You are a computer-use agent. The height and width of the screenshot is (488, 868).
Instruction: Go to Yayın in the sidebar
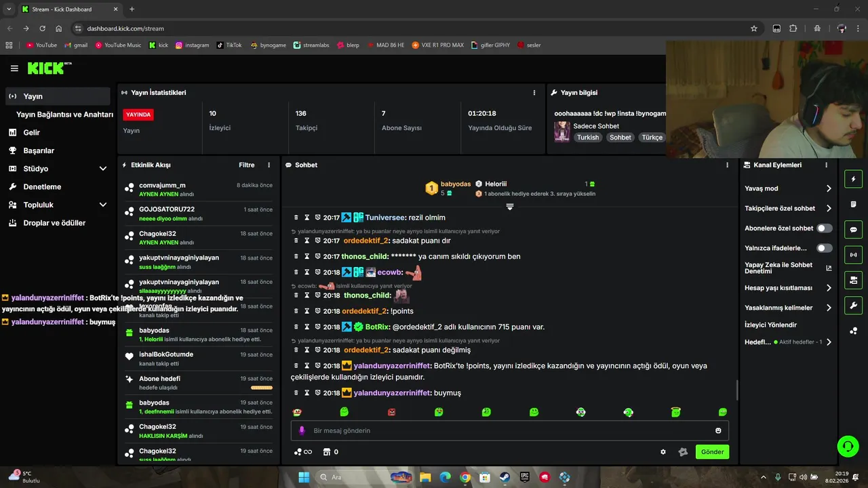point(58,96)
